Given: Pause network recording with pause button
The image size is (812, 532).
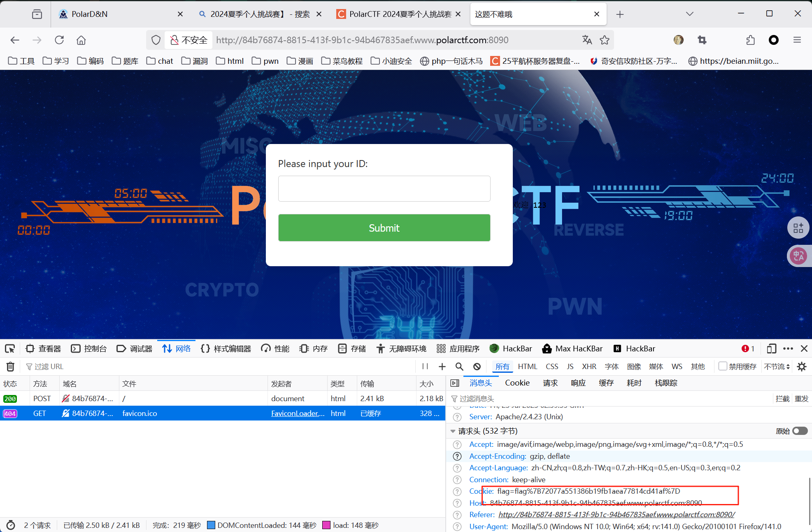Looking at the screenshot, I should 425,366.
